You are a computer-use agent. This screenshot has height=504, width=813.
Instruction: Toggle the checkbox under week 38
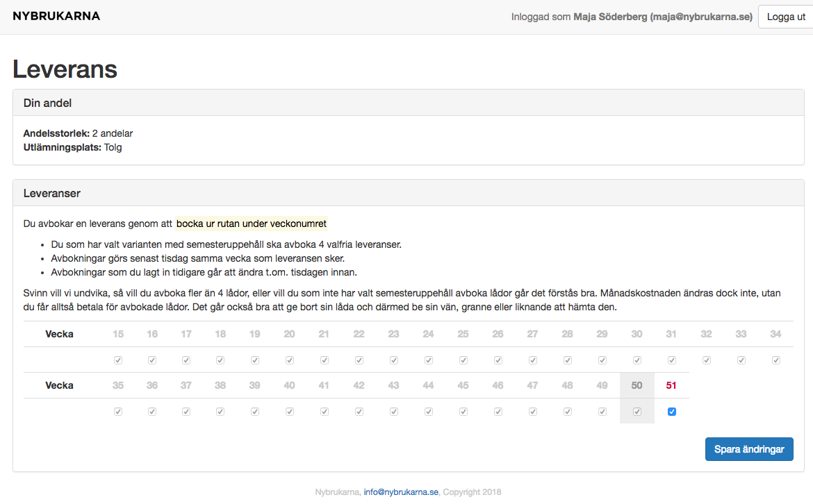point(220,412)
